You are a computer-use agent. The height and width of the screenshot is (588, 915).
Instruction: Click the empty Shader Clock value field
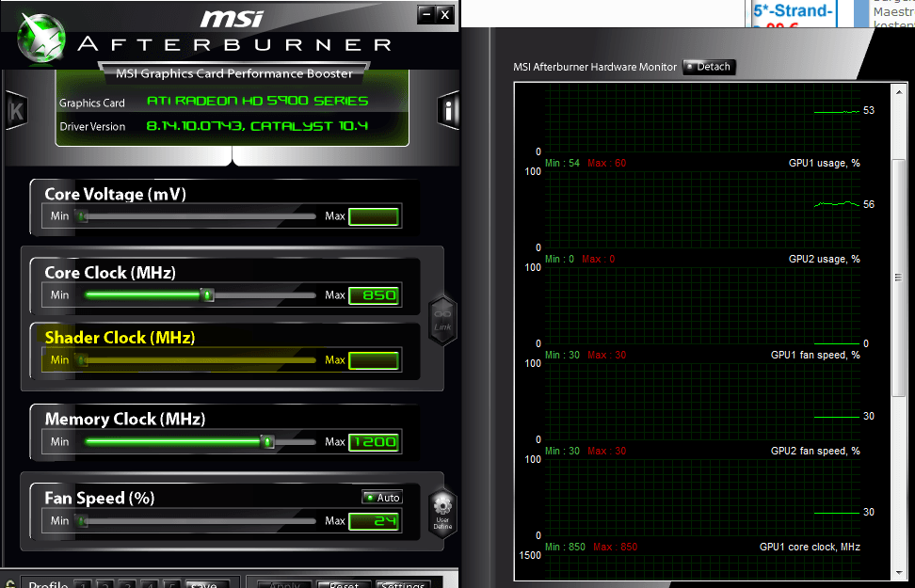[x=374, y=361]
